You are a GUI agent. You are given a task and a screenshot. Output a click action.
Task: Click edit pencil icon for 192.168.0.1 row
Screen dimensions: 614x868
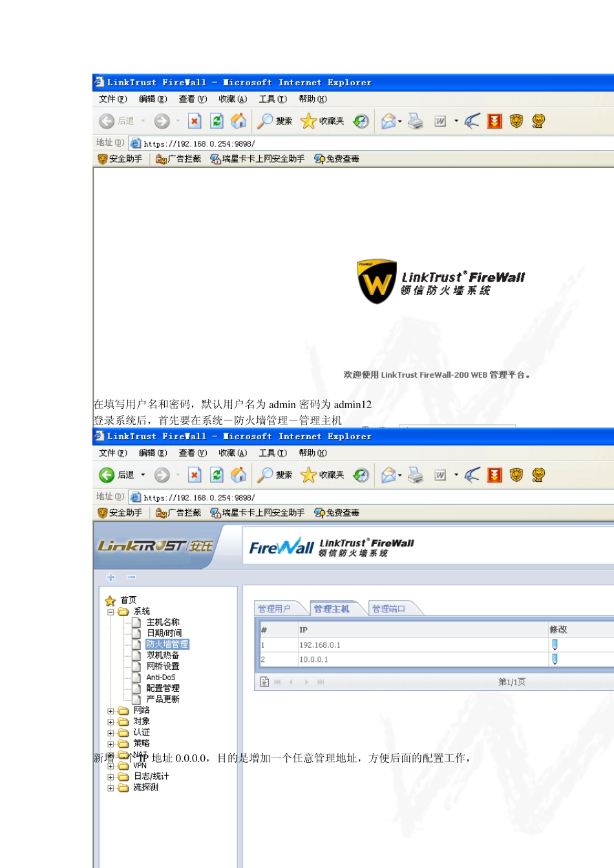(x=555, y=645)
